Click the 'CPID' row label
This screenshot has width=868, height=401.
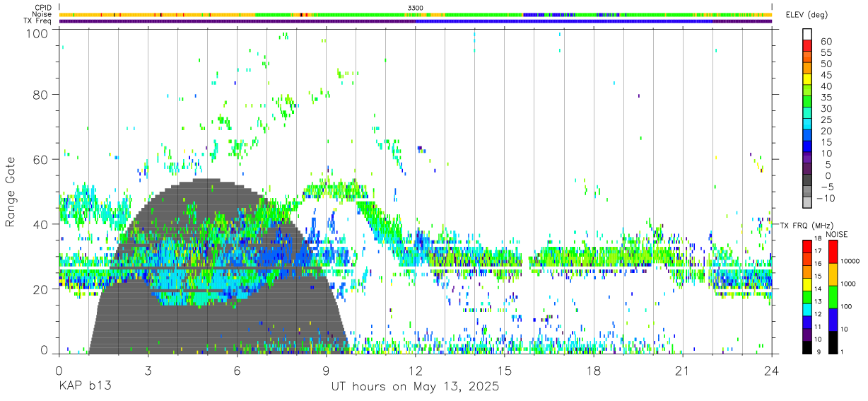pos(42,7)
